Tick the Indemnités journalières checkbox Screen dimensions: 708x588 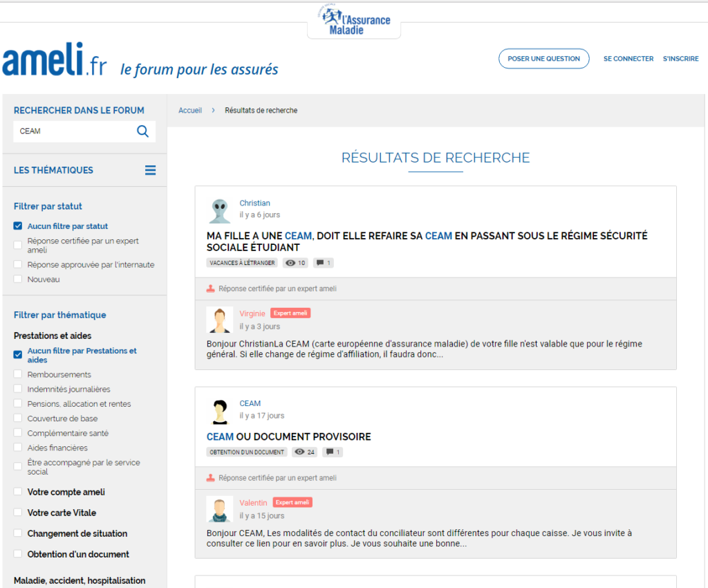pos(18,389)
